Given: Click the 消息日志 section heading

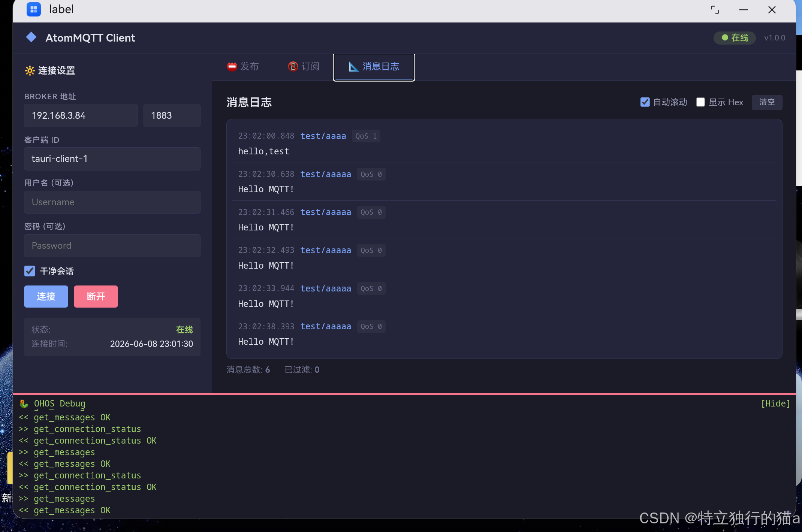Looking at the screenshot, I should (x=249, y=102).
